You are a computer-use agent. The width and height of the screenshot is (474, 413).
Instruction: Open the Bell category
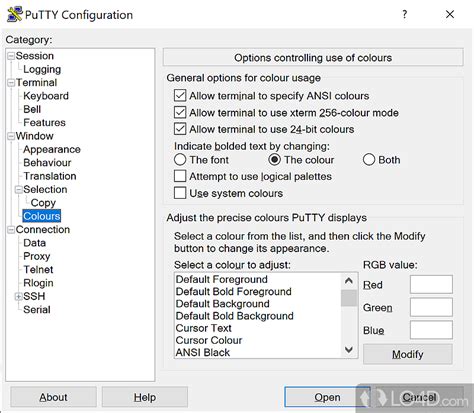[x=32, y=109]
